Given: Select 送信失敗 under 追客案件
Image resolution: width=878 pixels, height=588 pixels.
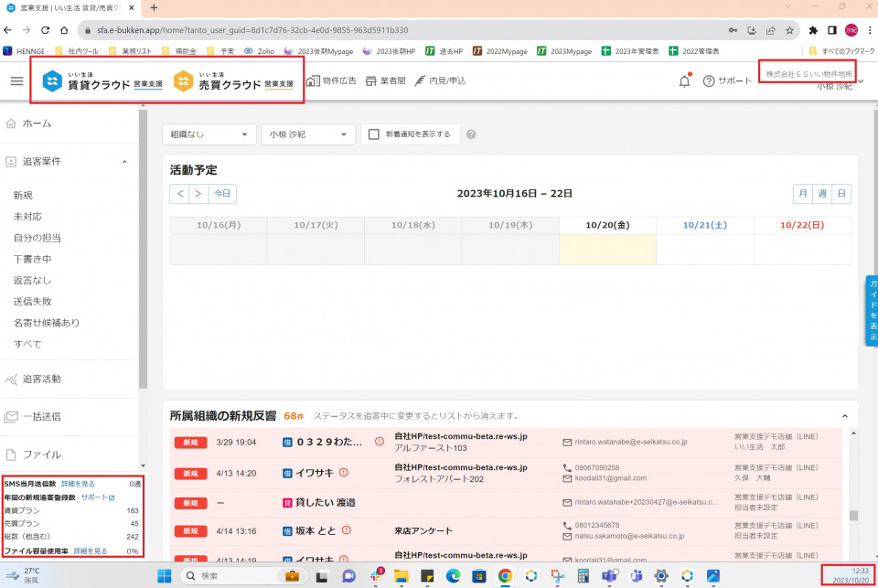Looking at the screenshot, I should (33, 301).
